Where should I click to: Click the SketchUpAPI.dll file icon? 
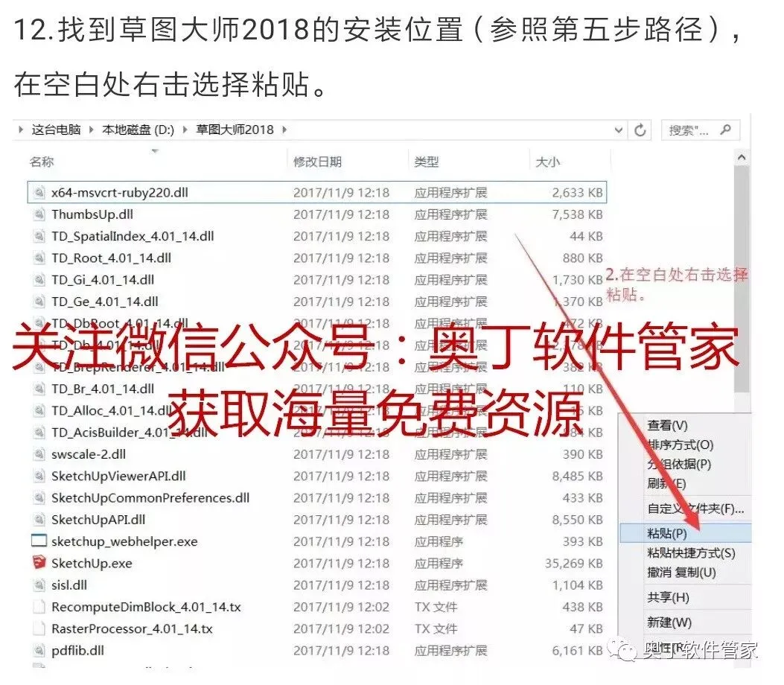pos(39,520)
